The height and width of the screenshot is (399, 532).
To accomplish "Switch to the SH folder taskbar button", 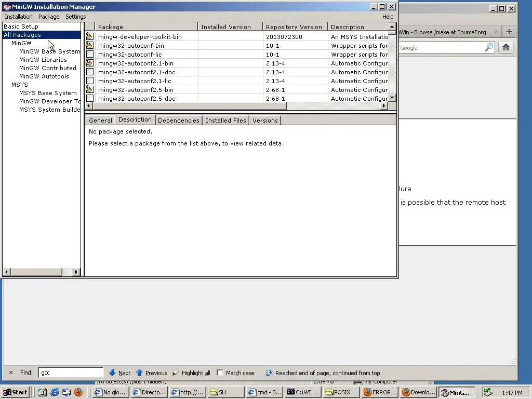I will coord(225,392).
